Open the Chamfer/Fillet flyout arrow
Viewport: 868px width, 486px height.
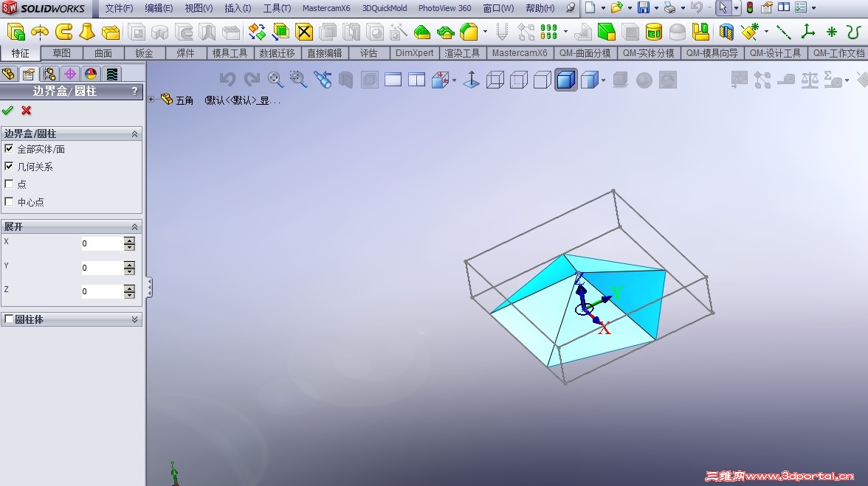pos(486,32)
